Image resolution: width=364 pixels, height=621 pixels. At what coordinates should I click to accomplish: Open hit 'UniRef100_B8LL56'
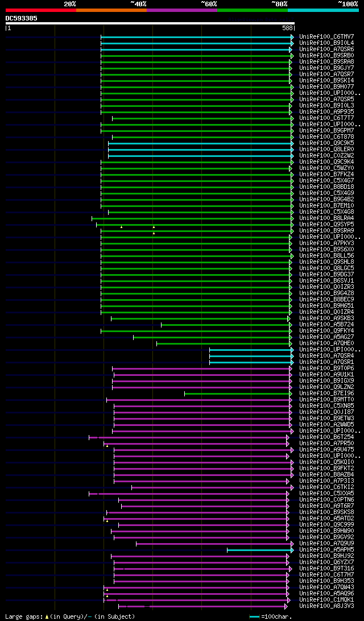[326, 256]
